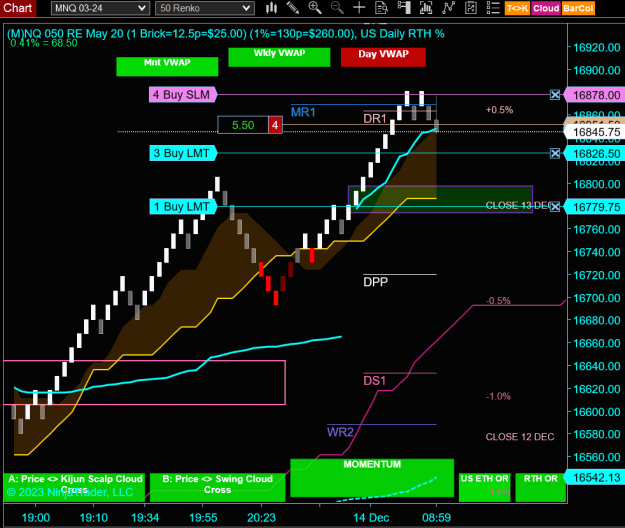Click the 08:59 time axis label
This screenshot has height=528, width=625.
point(436,518)
